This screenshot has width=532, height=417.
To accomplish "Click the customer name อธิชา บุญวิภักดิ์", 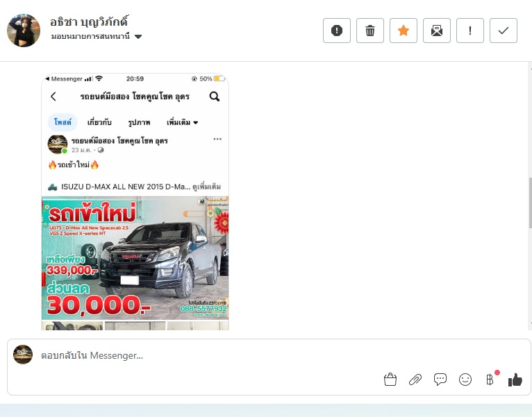I will (x=89, y=22).
